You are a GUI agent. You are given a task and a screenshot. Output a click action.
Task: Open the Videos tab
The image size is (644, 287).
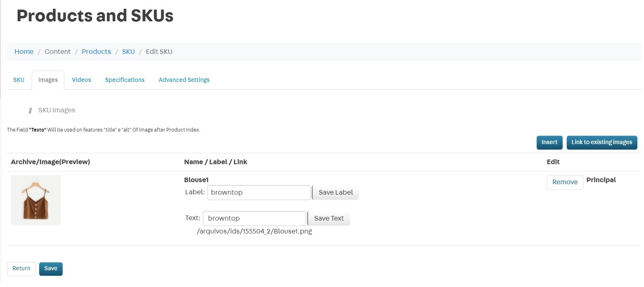pos(81,80)
